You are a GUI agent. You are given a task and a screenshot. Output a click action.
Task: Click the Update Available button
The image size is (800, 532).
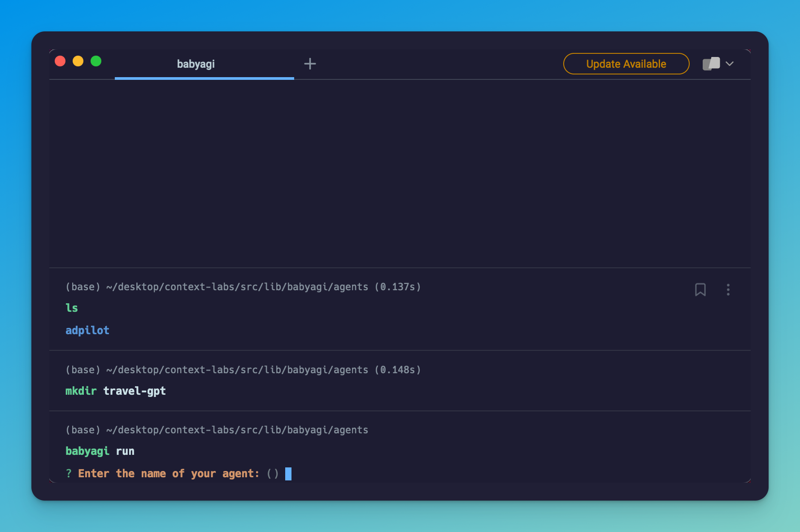click(x=626, y=64)
